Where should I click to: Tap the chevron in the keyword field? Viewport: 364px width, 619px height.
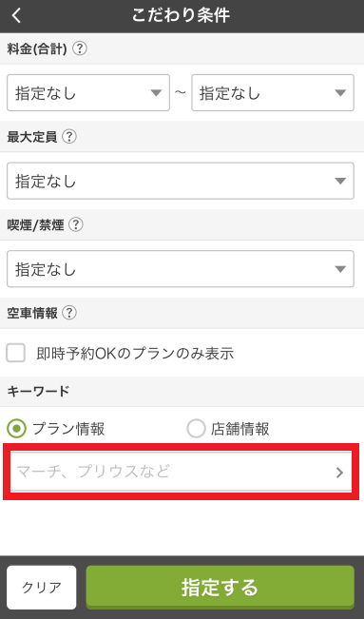[x=339, y=473]
